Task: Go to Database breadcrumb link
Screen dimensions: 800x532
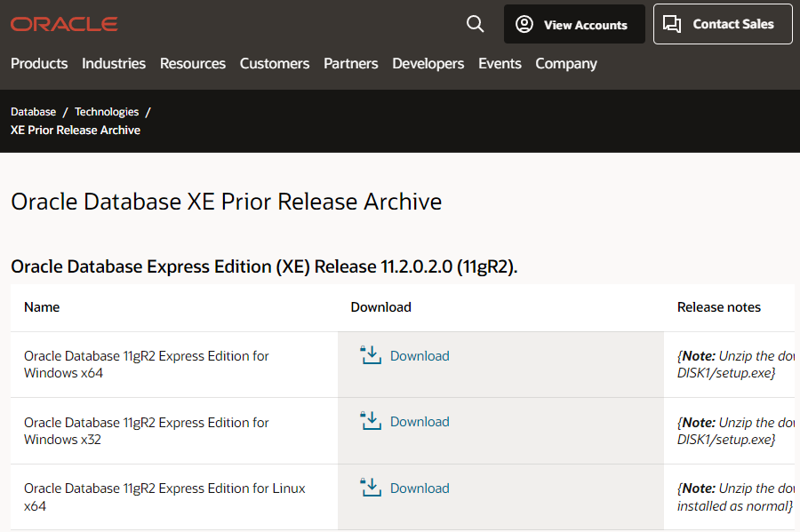Action: click(x=33, y=112)
